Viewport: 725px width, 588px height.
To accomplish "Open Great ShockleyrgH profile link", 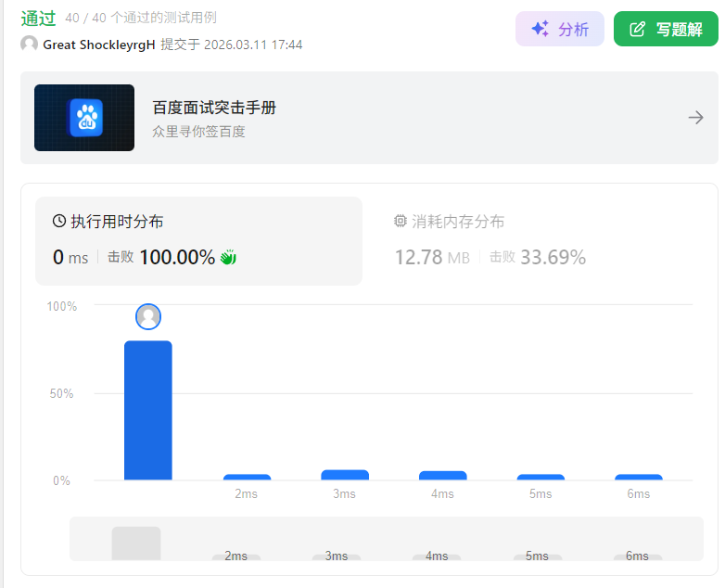I will (x=99, y=45).
